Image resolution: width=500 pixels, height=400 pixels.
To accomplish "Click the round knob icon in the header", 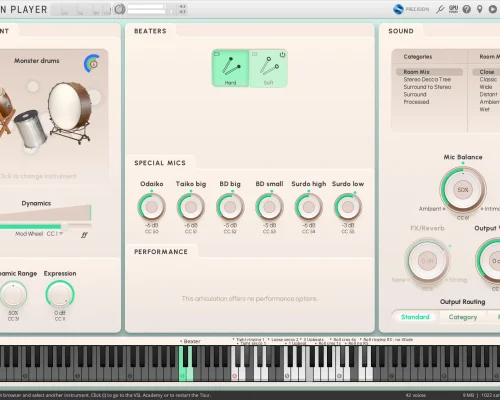I will tap(119, 9).
